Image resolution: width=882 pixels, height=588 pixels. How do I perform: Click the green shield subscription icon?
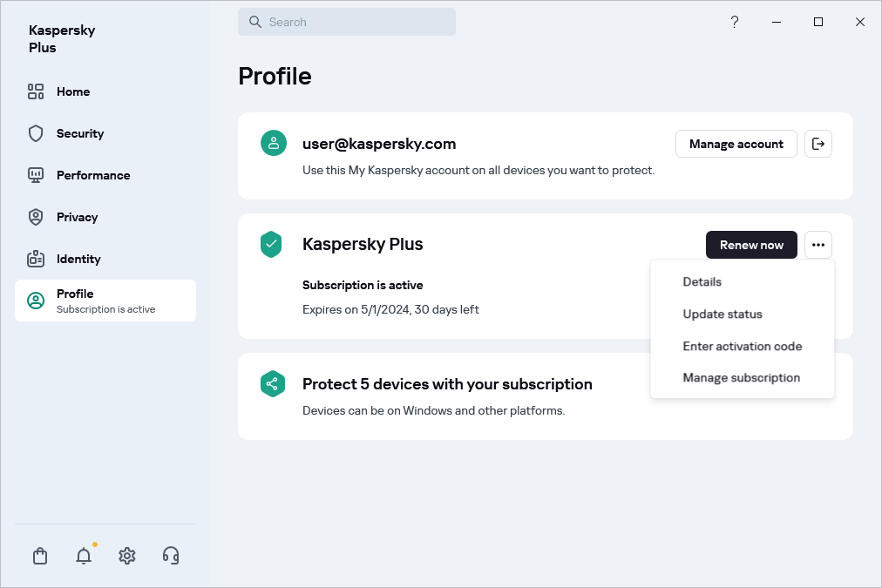[x=273, y=245]
